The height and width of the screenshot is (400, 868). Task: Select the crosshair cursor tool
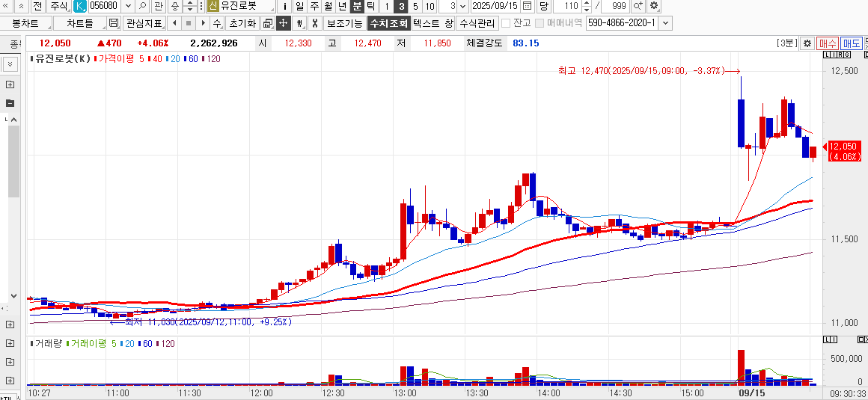284,23
